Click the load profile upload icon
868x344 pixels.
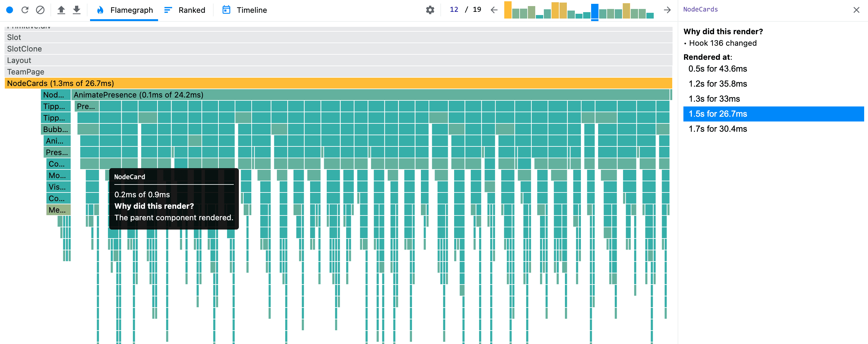point(61,10)
